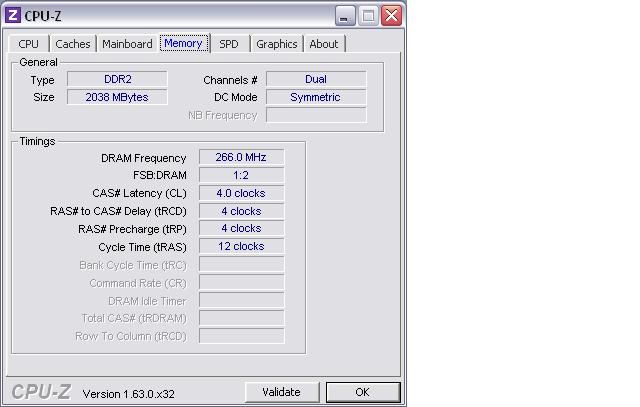The image size is (640, 407).
Task: Click the empty Total CAS# (tRDRAM) field
Action: (241, 318)
